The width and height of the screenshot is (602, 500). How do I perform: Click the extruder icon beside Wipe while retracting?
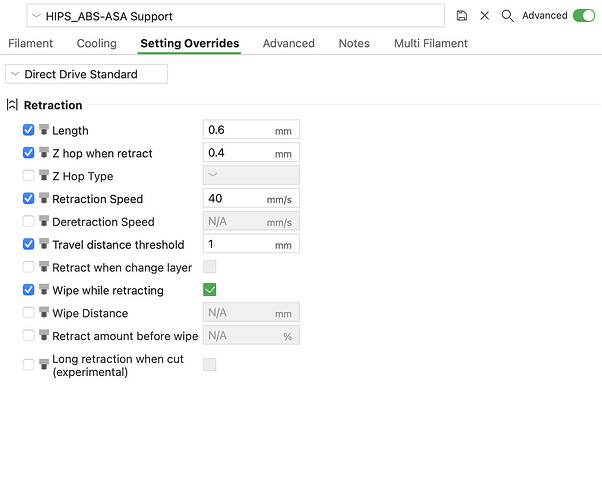tap(44, 290)
